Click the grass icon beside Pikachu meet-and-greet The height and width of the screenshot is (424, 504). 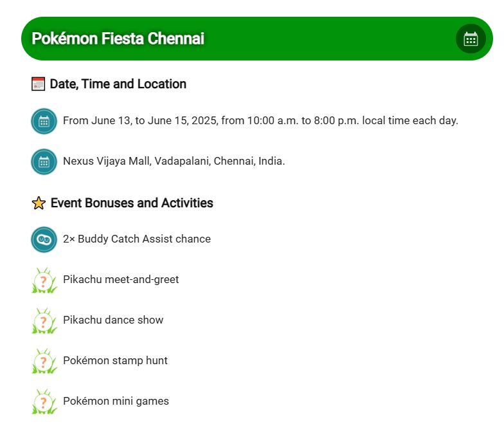[44, 281]
